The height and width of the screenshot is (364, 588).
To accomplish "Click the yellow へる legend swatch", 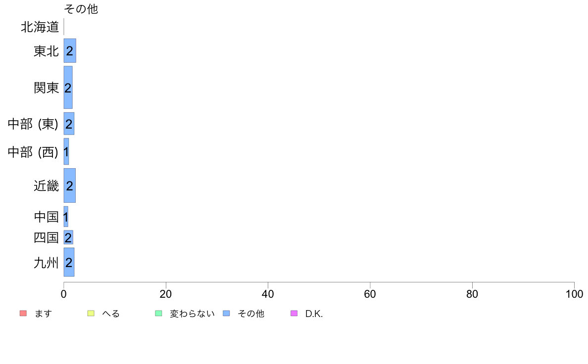I will click(x=91, y=314).
